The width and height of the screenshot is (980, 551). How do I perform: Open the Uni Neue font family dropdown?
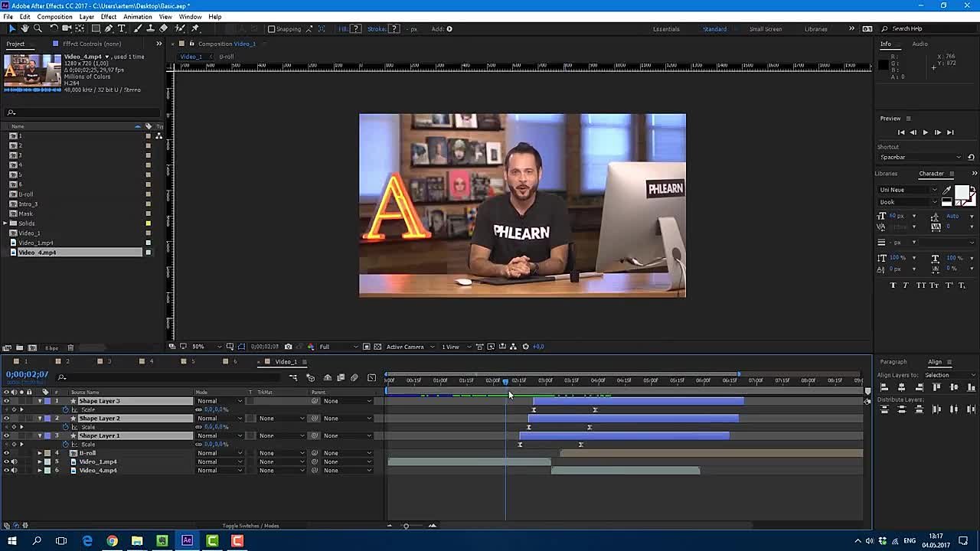click(x=908, y=190)
